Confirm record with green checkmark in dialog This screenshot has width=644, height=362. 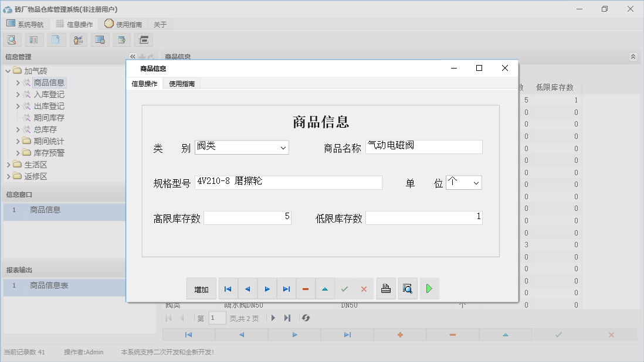(345, 288)
